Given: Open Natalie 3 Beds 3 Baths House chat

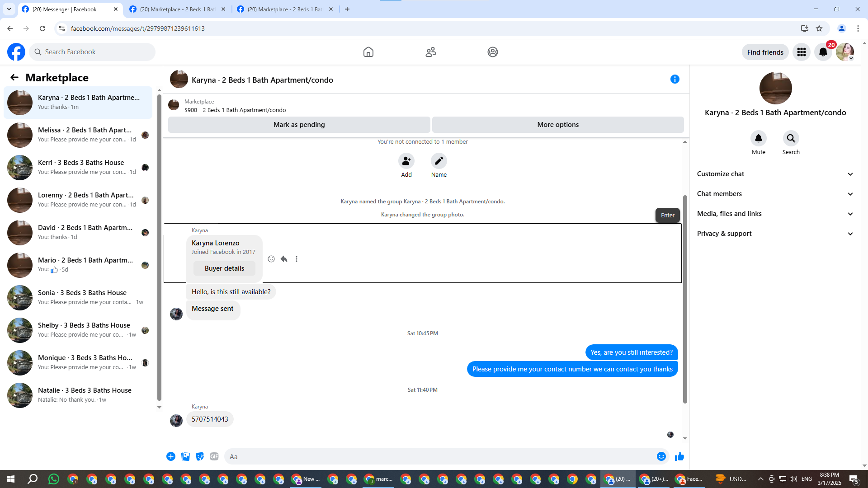Looking at the screenshot, I should [x=78, y=395].
